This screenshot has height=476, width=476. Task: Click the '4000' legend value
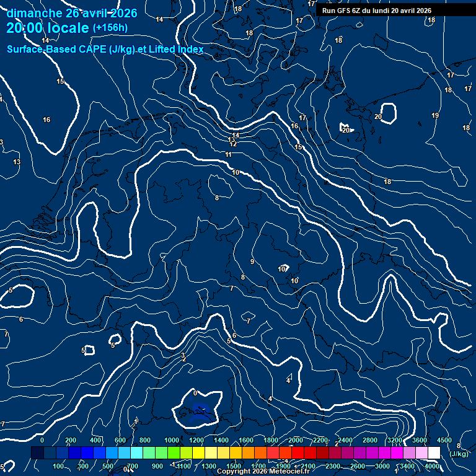[431, 466]
